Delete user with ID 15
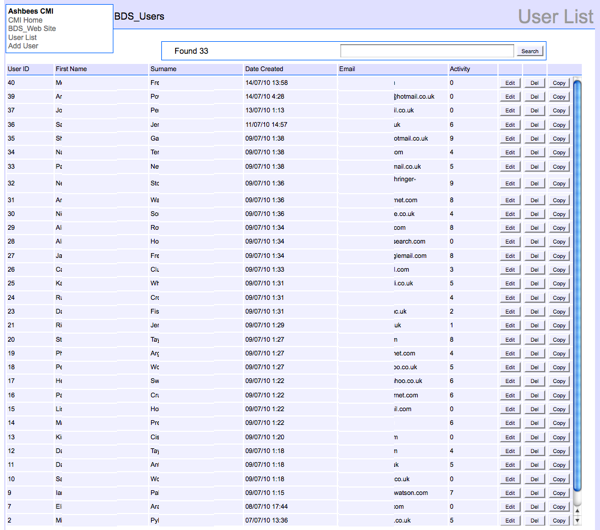 point(535,409)
